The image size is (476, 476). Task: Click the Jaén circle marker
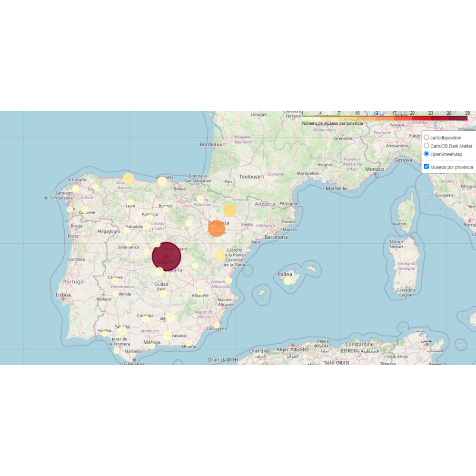tap(170, 317)
